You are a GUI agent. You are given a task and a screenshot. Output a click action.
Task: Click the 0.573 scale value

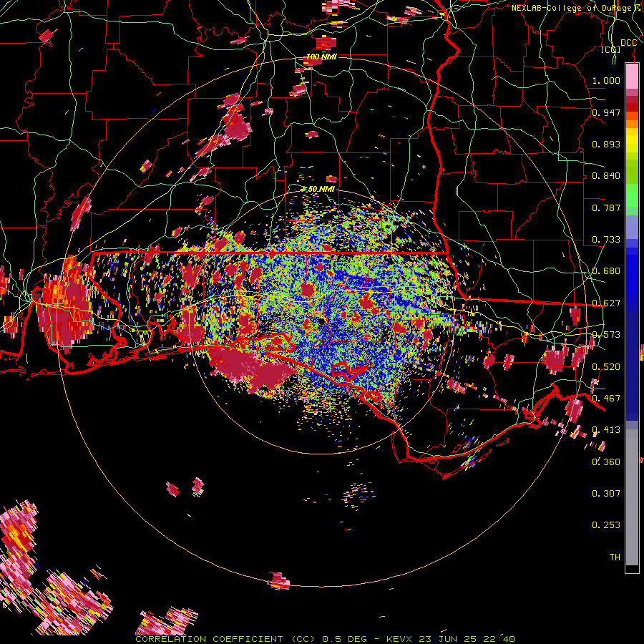pyautogui.click(x=606, y=335)
